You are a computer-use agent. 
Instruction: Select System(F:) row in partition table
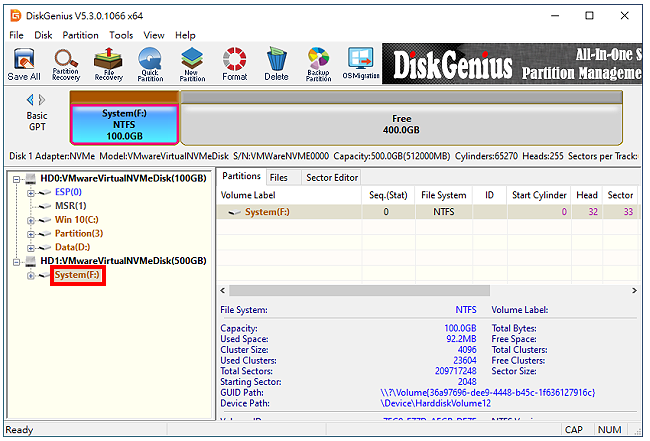point(427,212)
